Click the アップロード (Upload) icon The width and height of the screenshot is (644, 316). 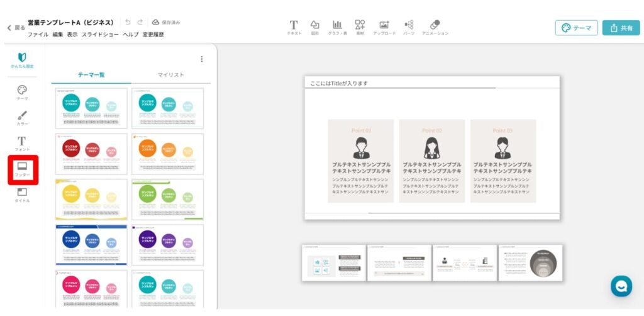point(384,27)
